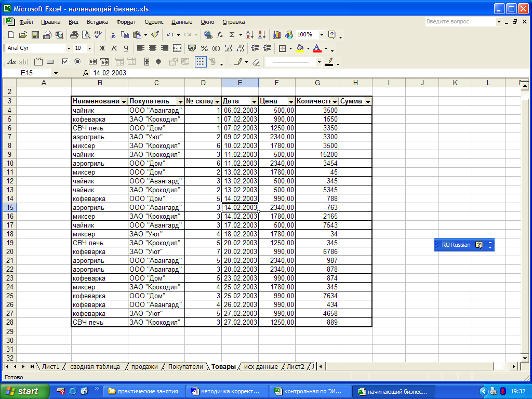Switch to the Покупатели sheet tab
This screenshot has height=399, width=532.
tap(185, 367)
